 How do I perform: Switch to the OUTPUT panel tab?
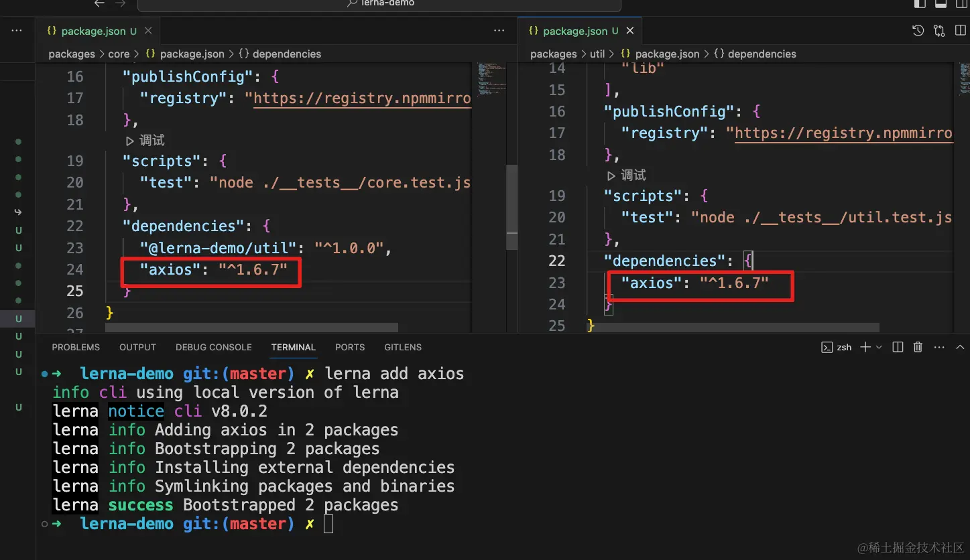coord(137,347)
